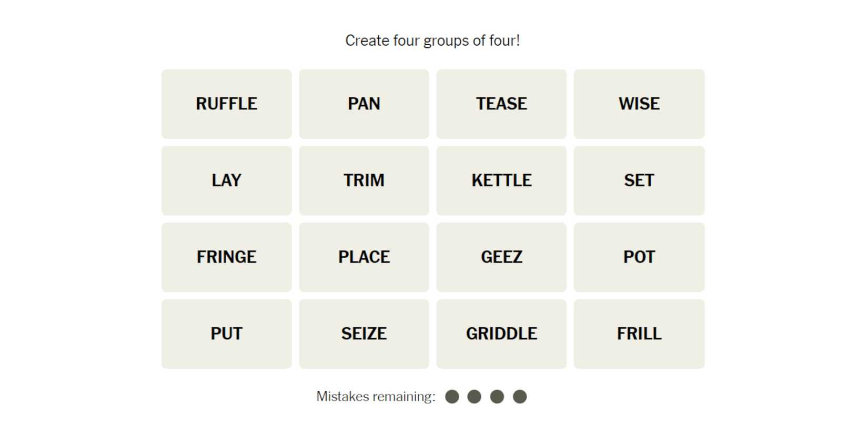The height and width of the screenshot is (434, 868).
Task: Click the last mistakes remaining dot
Action: [x=520, y=397]
